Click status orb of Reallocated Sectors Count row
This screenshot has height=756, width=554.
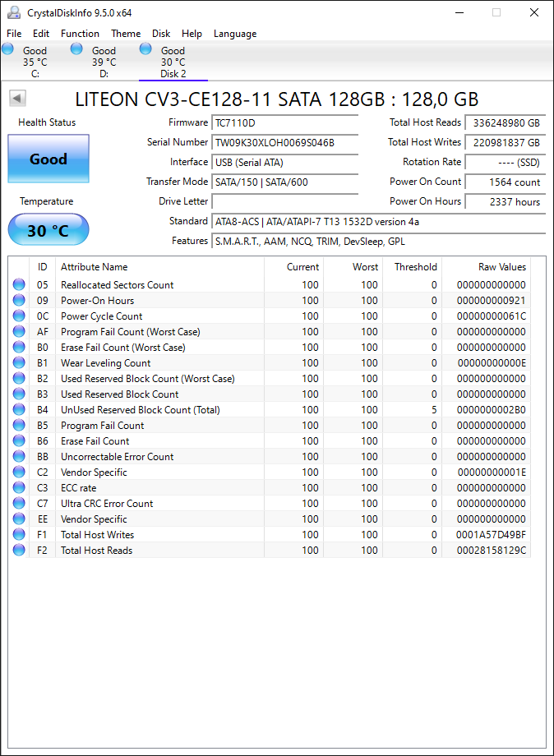point(19,284)
